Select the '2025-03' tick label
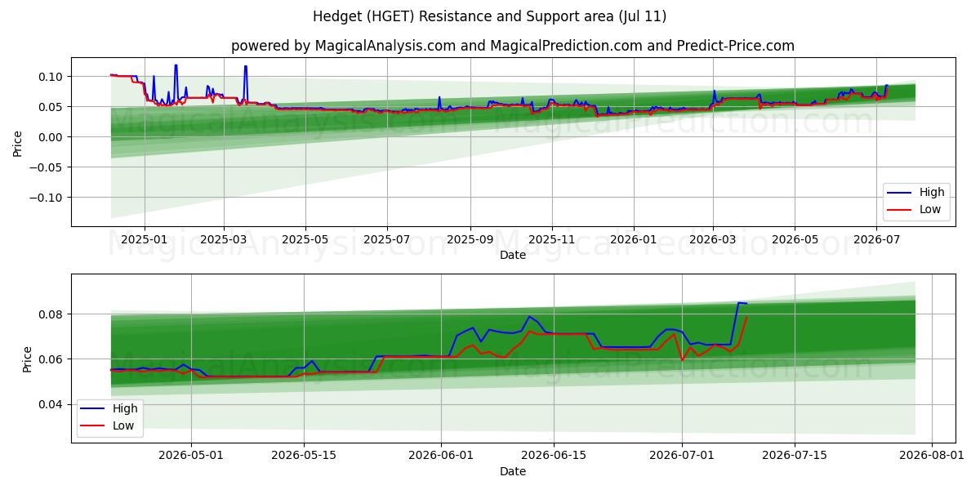This screenshot has height=490, width=980. [x=224, y=239]
